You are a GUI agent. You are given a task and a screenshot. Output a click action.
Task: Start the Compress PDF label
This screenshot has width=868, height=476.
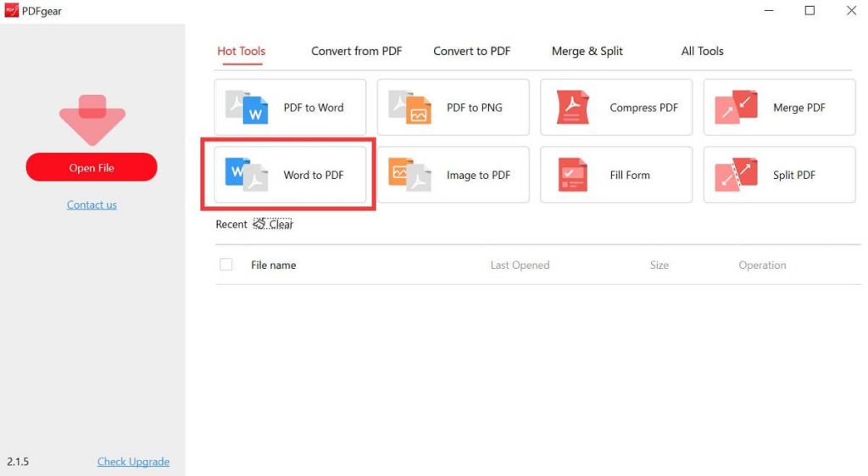(x=644, y=108)
